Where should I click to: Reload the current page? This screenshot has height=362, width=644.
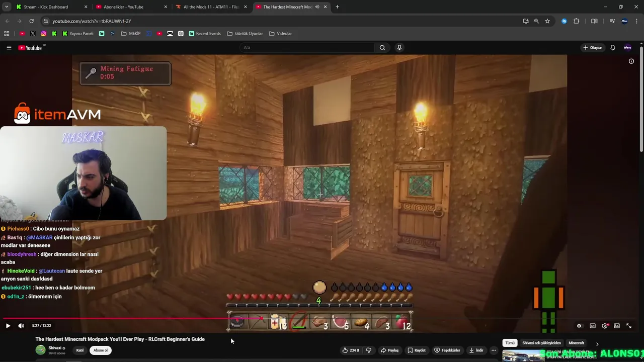point(31,21)
